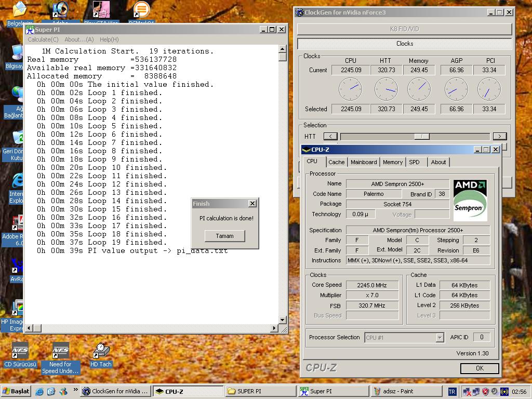Click the HTT slider thumb in ClockGen
The height and width of the screenshot is (399, 532).
(422, 137)
